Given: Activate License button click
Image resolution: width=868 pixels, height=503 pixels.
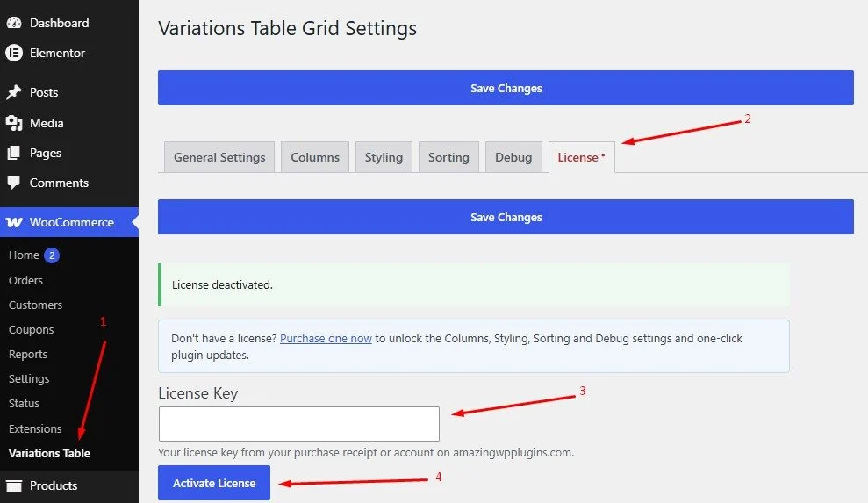Looking at the screenshot, I should pyautogui.click(x=213, y=483).
